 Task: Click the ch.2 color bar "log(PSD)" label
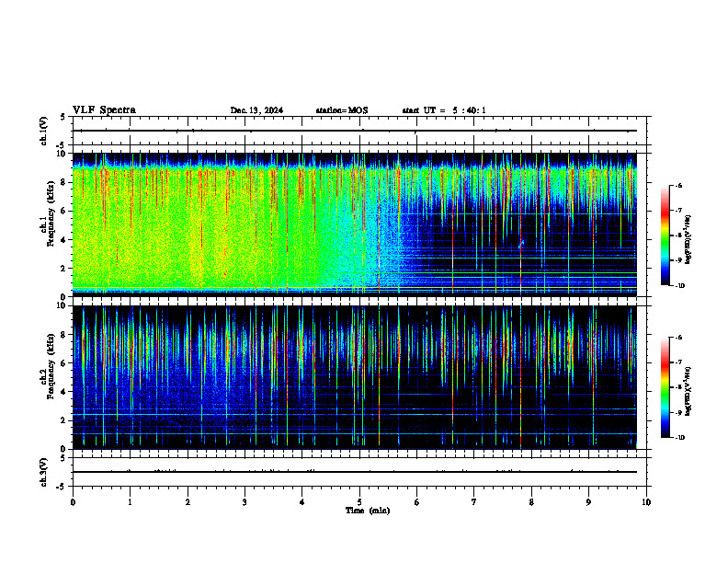[x=688, y=390]
